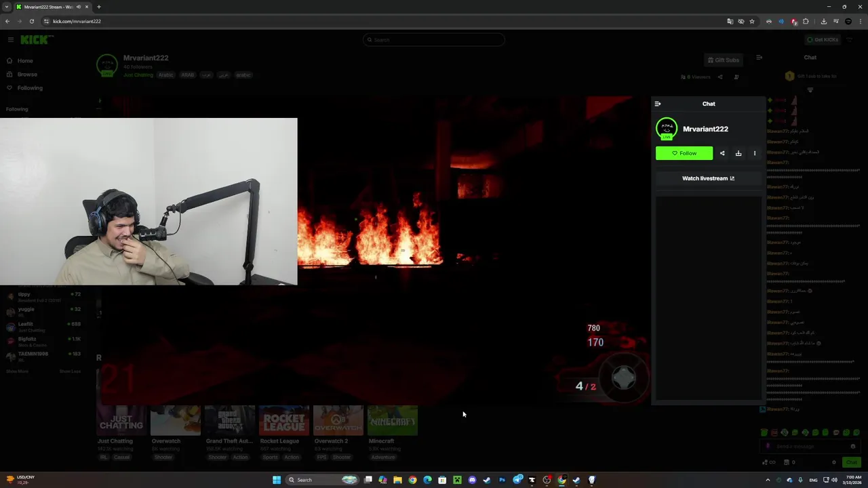The height and width of the screenshot is (488, 868).
Task: Click share icon next to Viewers count
Action: pyautogui.click(x=720, y=77)
